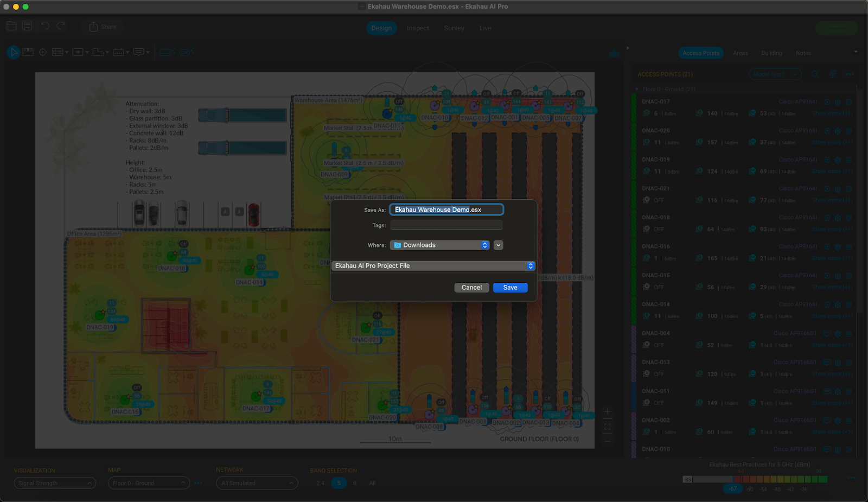Screen dimensions: 868x502
Task: Open the wall type dropdown arrow
Action: tap(67, 53)
